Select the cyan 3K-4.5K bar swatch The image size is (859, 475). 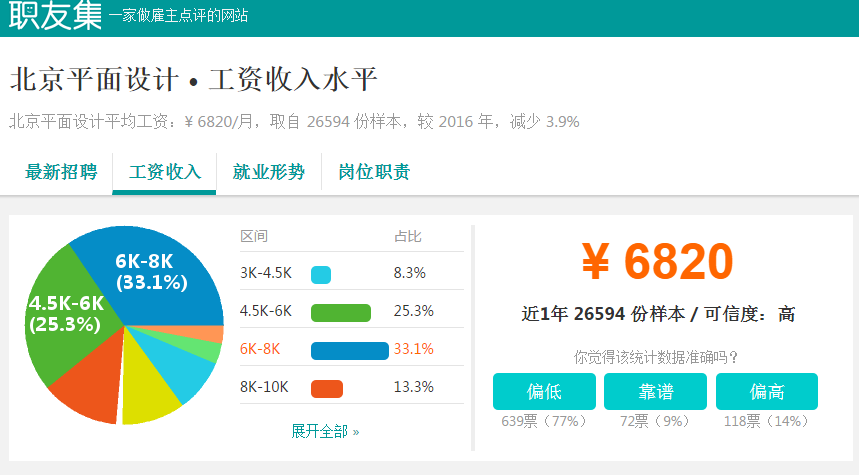pos(321,274)
